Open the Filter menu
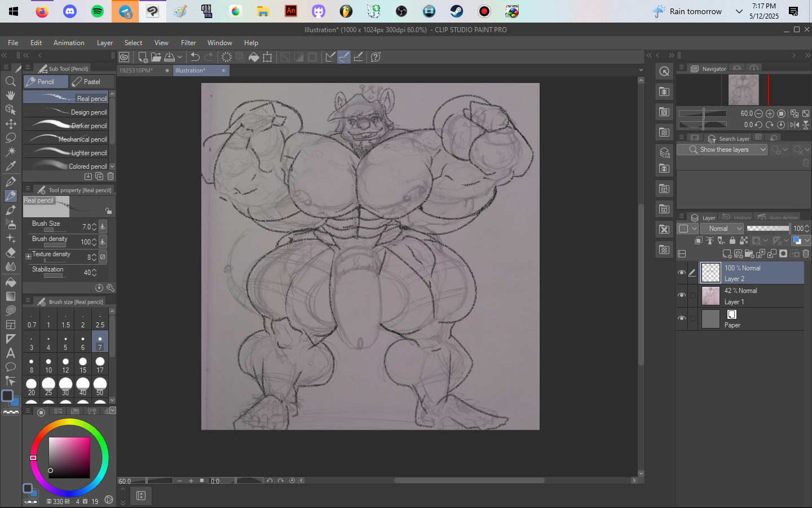812x508 pixels. pos(188,43)
